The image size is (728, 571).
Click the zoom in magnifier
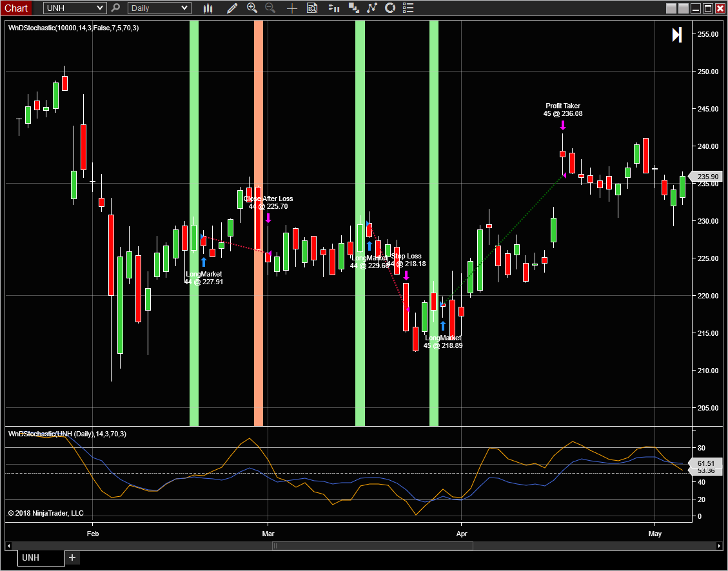pos(252,8)
